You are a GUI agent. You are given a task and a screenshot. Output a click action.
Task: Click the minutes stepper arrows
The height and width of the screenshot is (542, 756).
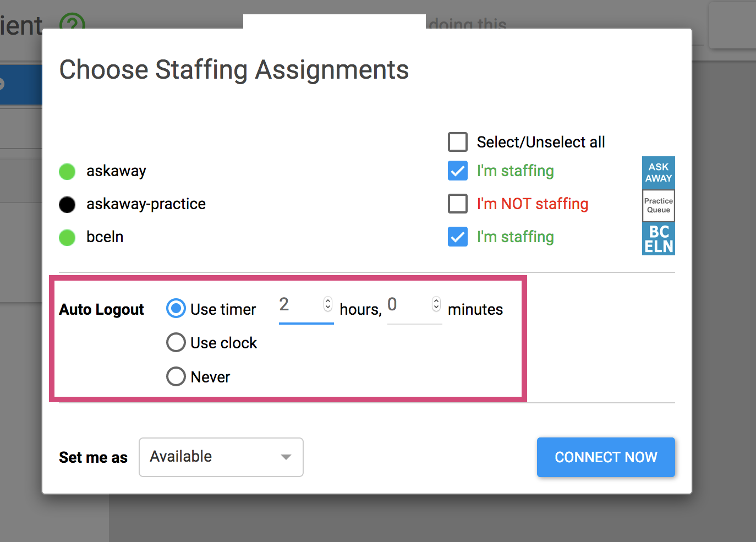(x=436, y=304)
